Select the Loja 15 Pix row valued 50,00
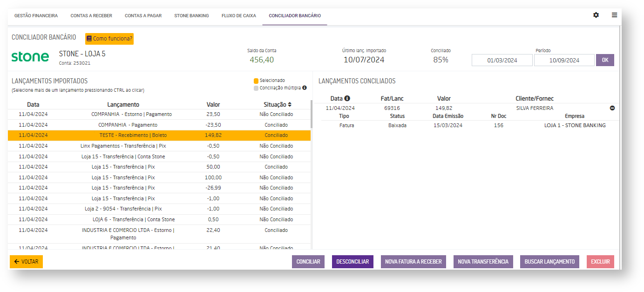Viewport: 644px width, 292px height. coord(159,167)
